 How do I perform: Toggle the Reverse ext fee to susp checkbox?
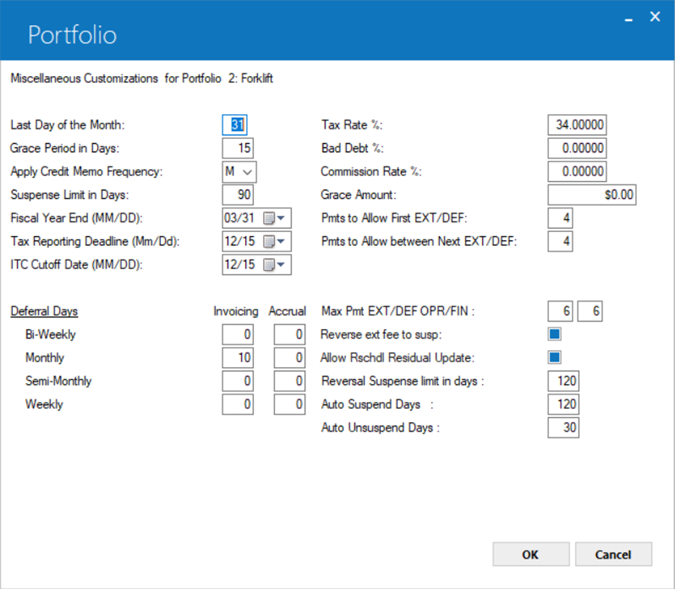554,334
